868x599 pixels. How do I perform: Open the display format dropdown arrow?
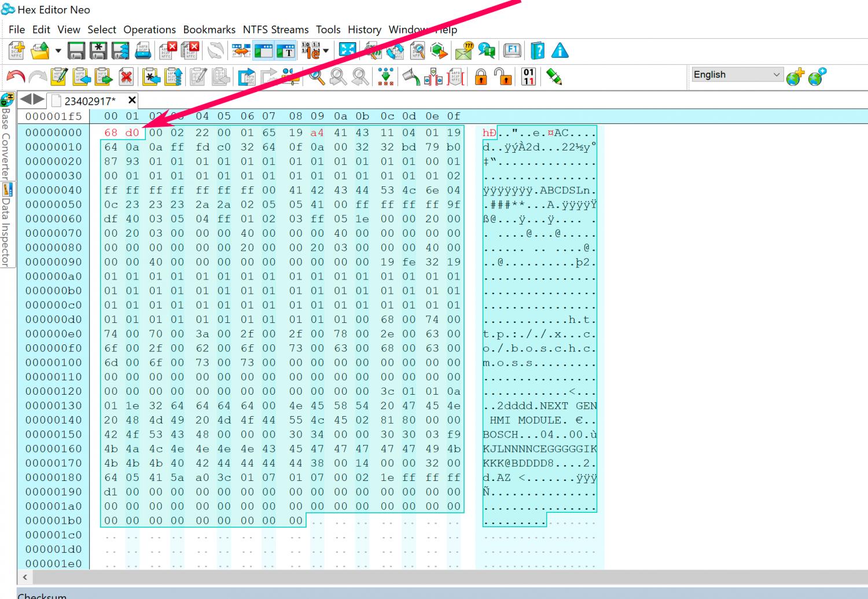point(326,51)
